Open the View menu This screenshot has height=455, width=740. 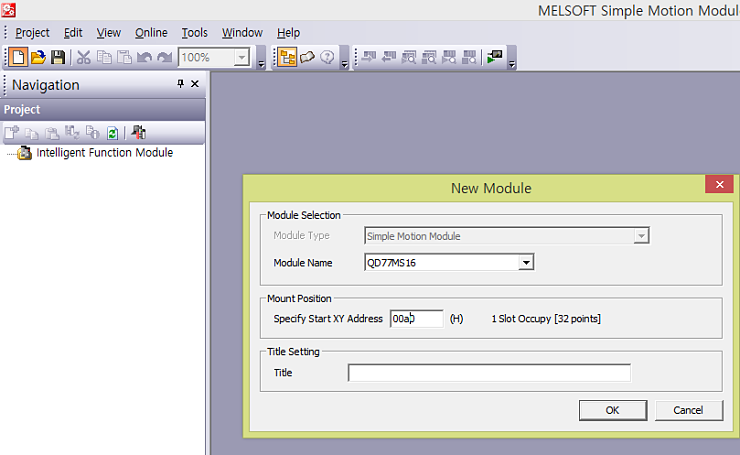pos(109,33)
